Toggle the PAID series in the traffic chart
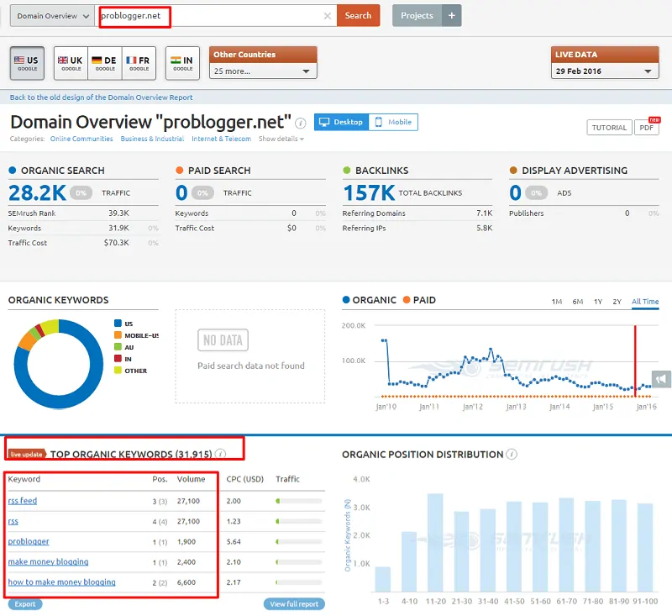The width and height of the screenshot is (672, 616). pos(419,300)
